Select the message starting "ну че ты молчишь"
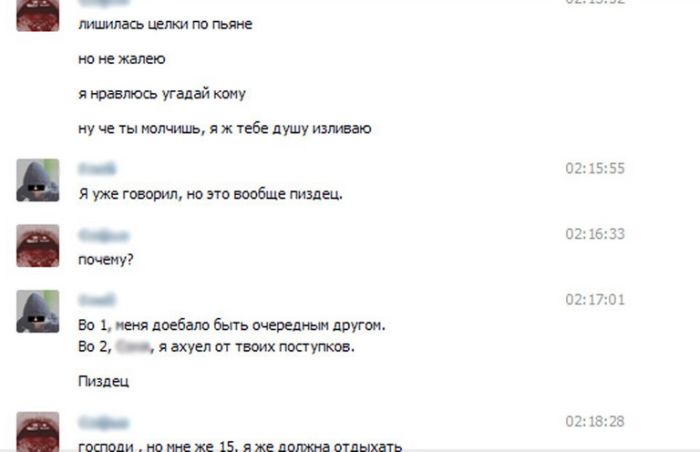 (x=225, y=129)
